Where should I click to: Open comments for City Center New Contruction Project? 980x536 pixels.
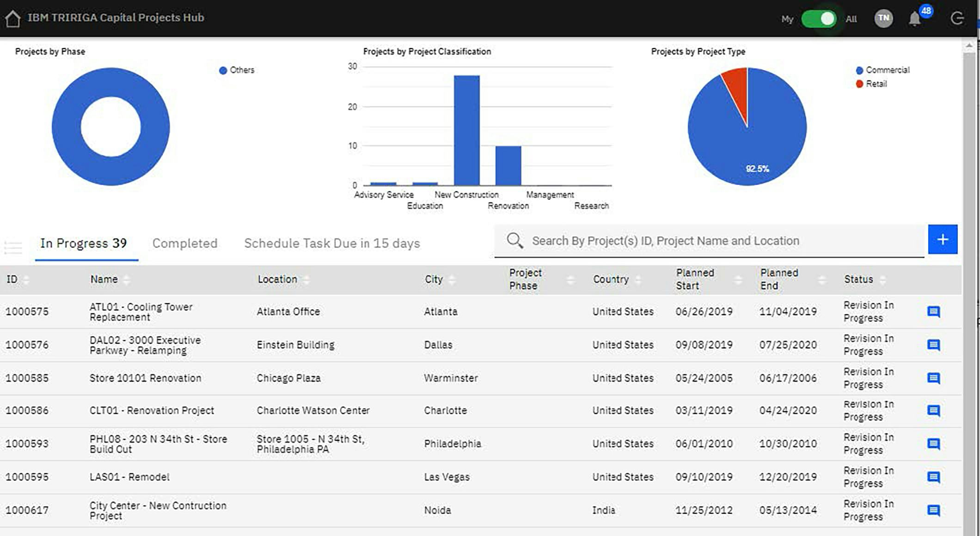pos(934,510)
